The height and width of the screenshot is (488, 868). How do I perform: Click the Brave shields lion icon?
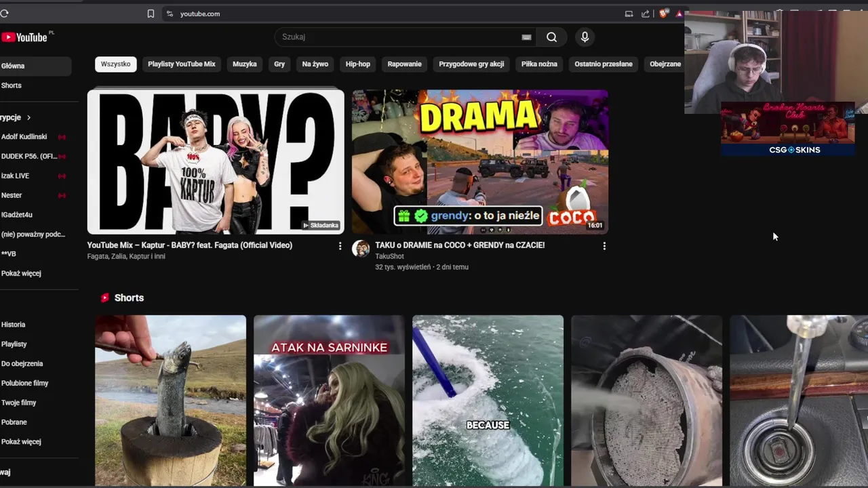point(663,14)
